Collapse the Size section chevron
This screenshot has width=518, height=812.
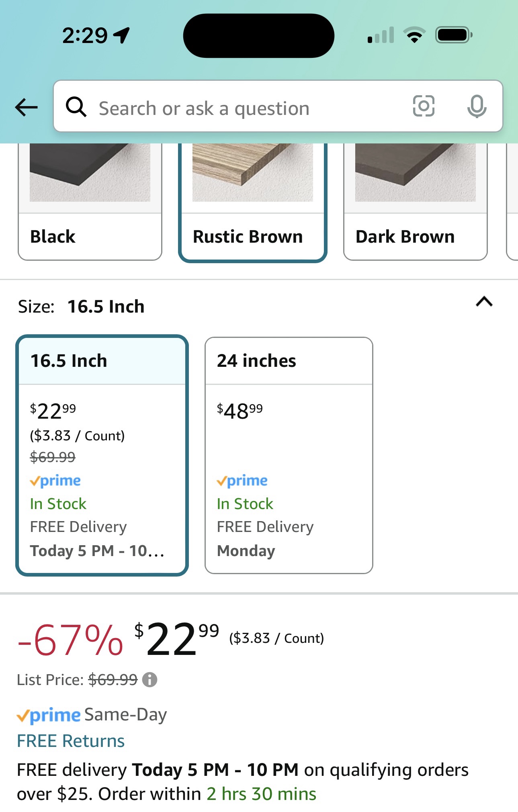point(484,302)
